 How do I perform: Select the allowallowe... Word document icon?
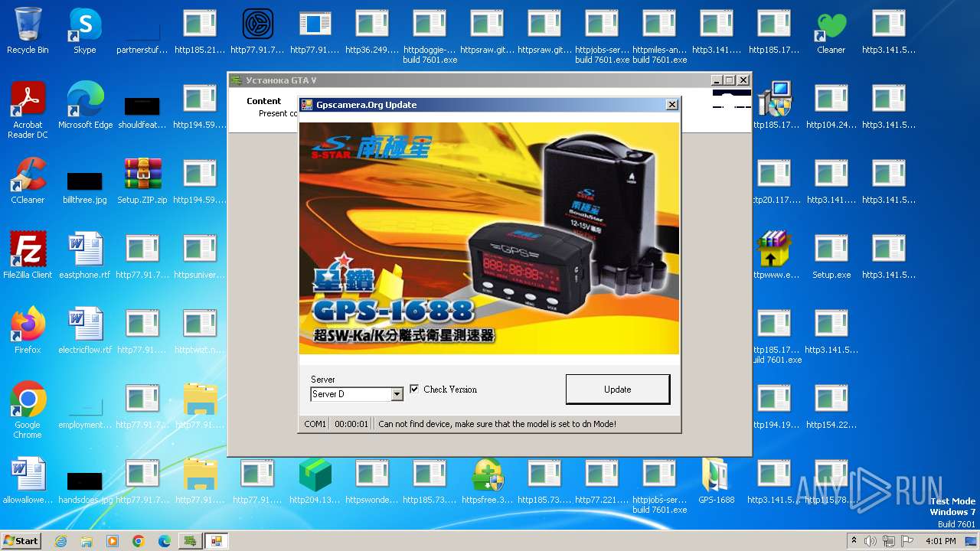tap(28, 481)
